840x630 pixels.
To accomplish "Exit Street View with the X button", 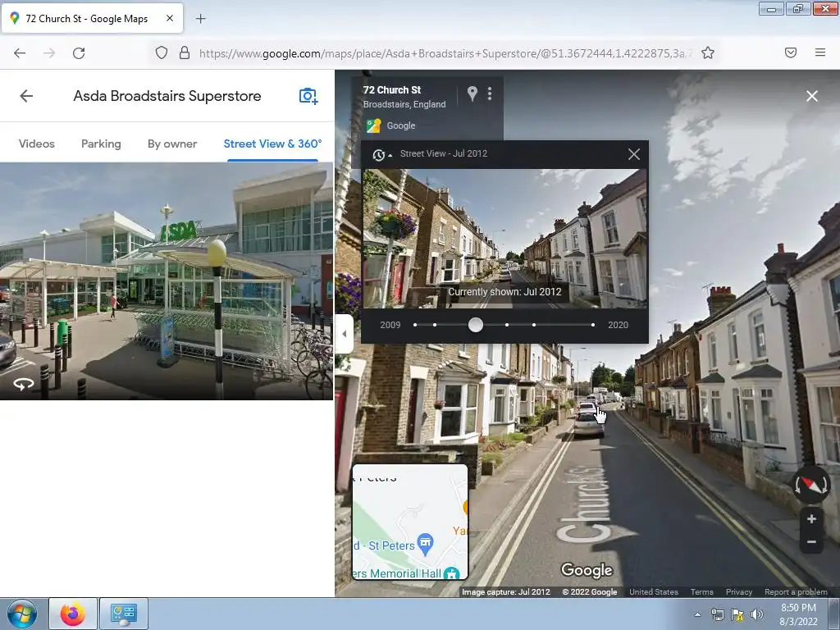I will (811, 96).
